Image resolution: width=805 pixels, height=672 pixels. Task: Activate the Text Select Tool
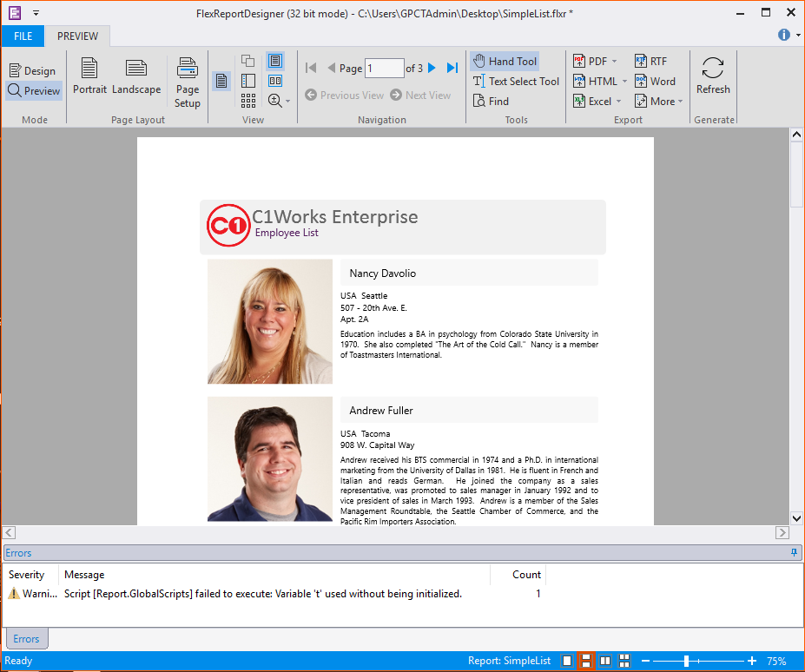pyautogui.click(x=516, y=81)
